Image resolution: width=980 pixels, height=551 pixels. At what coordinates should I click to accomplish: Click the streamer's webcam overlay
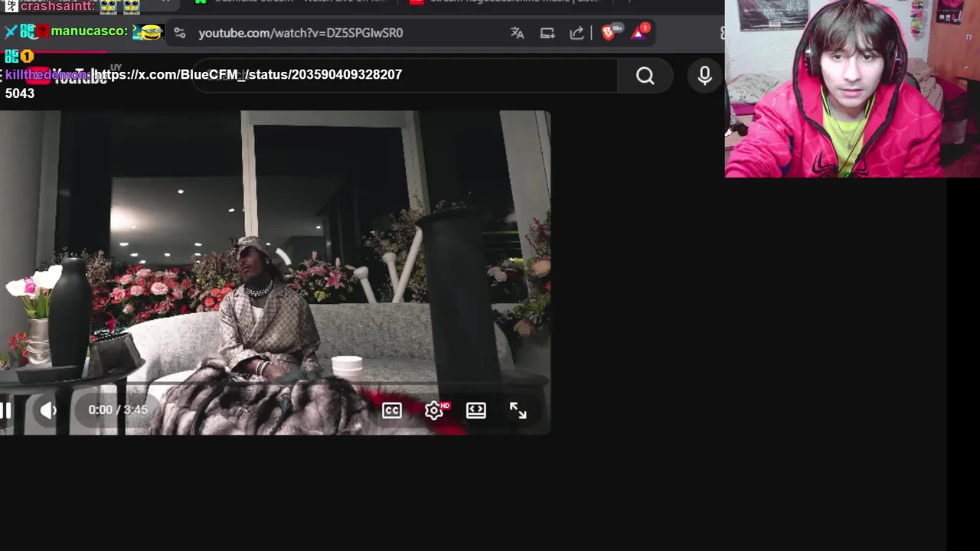pyautogui.click(x=852, y=89)
